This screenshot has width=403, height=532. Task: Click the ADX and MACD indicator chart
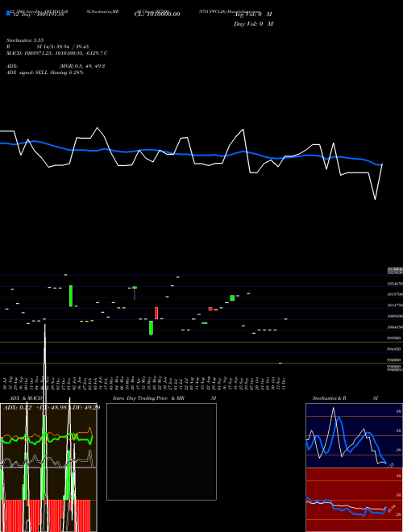(48, 468)
